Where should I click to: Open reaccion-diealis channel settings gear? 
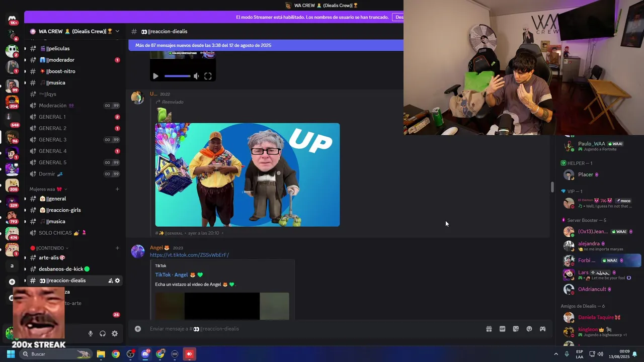coord(118,281)
